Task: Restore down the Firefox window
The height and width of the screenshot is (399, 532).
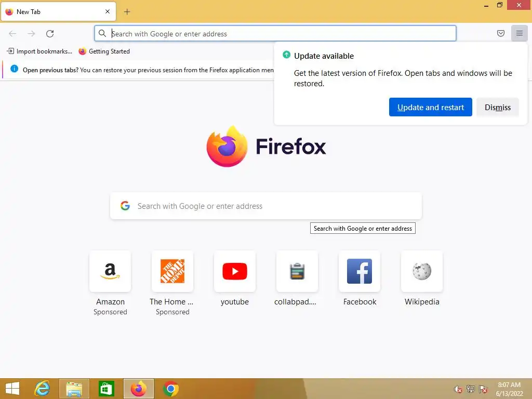Action: coord(499,5)
